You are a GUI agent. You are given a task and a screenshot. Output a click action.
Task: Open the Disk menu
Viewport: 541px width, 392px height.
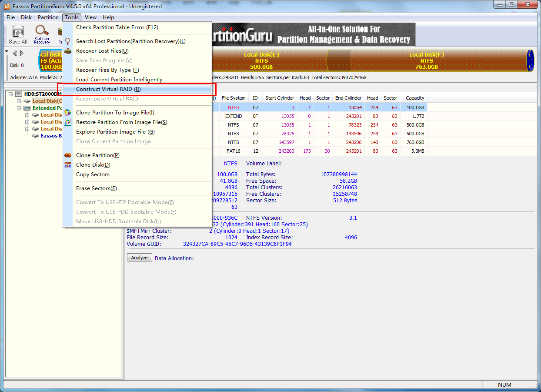point(27,17)
